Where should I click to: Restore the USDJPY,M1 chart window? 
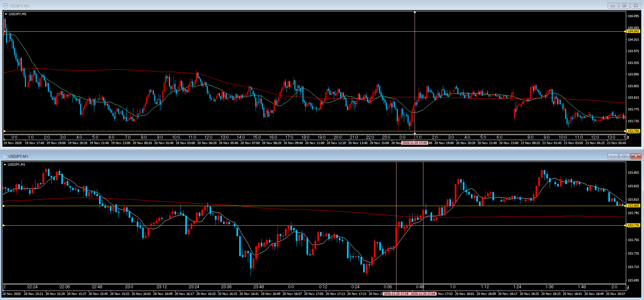(624, 156)
